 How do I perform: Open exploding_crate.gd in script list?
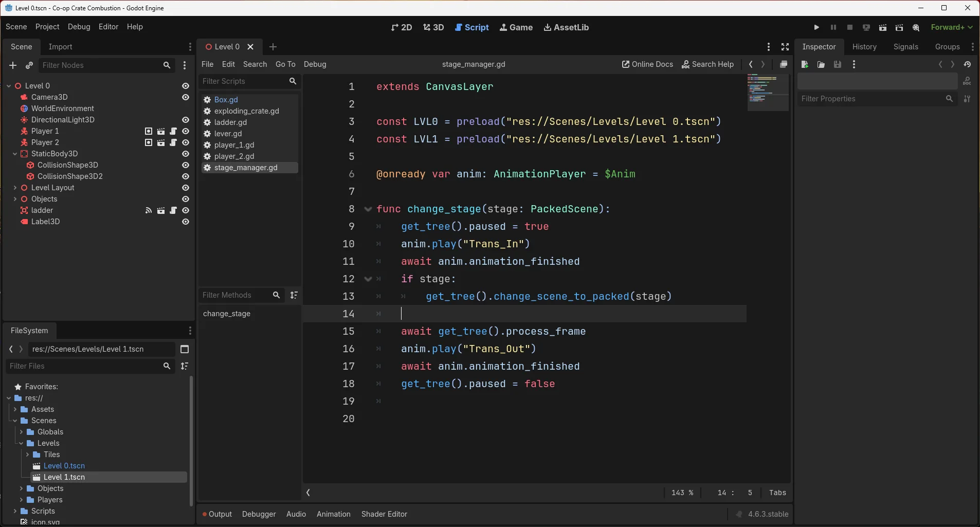tap(246, 111)
